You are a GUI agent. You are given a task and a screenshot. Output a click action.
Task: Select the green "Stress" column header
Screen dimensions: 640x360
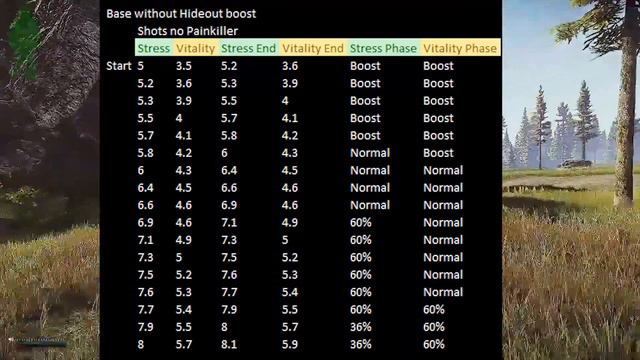click(153, 48)
